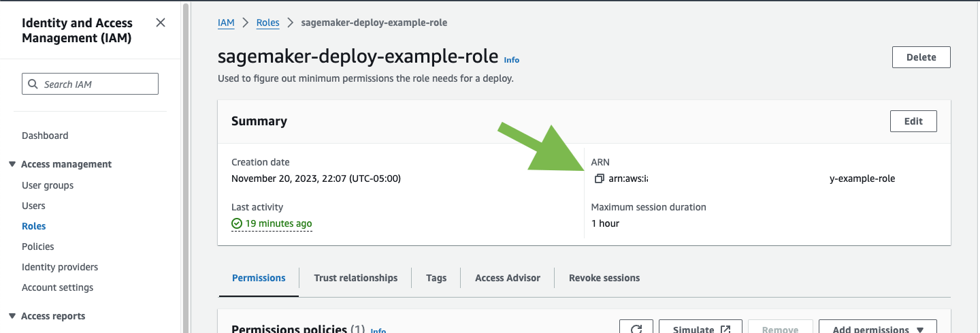Viewport: 980px width, 333px height.
Task: Copy the role ARN icon
Action: tap(599, 178)
